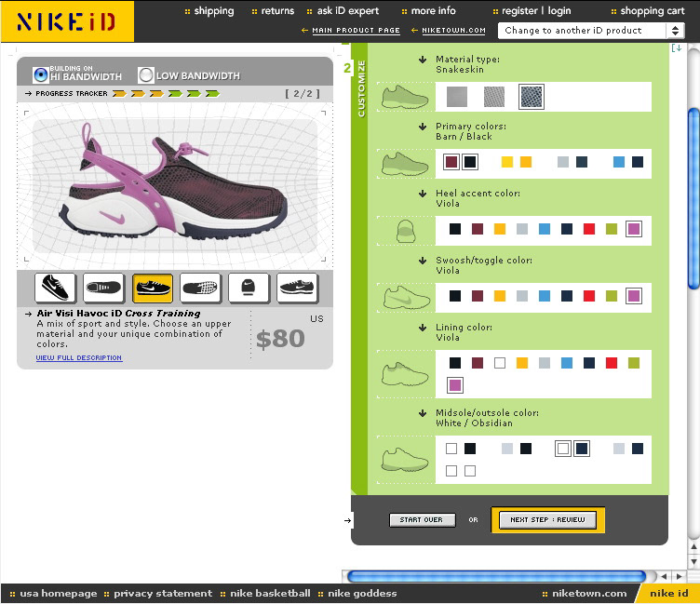
Task: Collapse the Heel accent color section arrow
Action: point(423,194)
